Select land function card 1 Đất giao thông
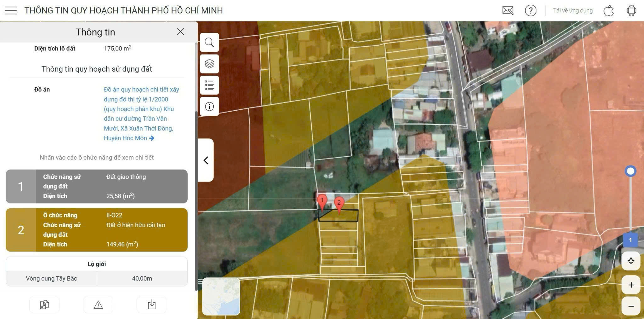This screenshot has height=319, width=644. [97, 186]
